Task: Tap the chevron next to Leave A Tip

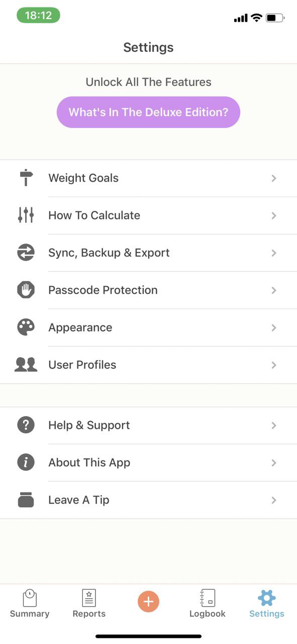Action: click(x=274, y=500)
